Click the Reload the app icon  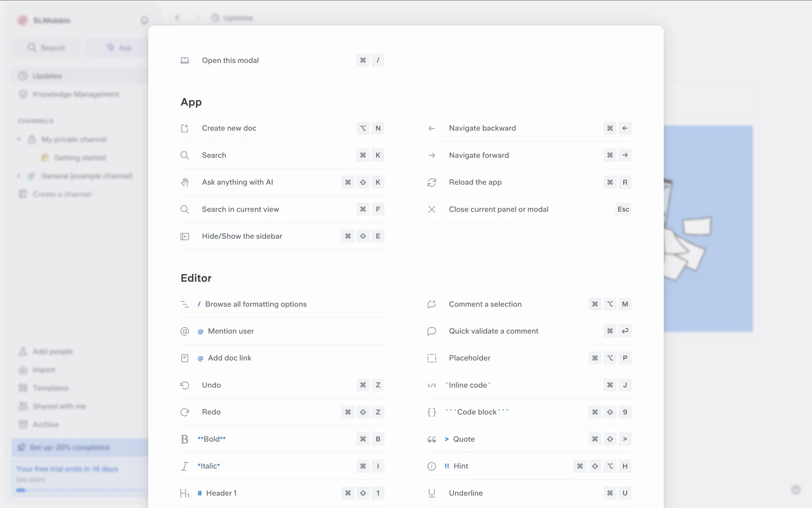[431, 182]
